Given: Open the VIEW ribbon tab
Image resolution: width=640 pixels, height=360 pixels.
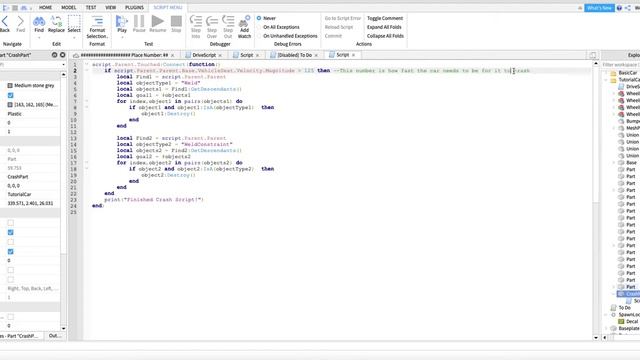Looking at the screenshot, I should coord(111,8).
